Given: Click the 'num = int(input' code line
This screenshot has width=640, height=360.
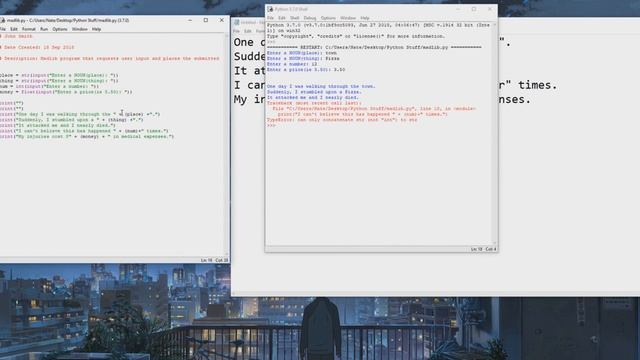Looking at the screenshot, I should click(49, 87).
